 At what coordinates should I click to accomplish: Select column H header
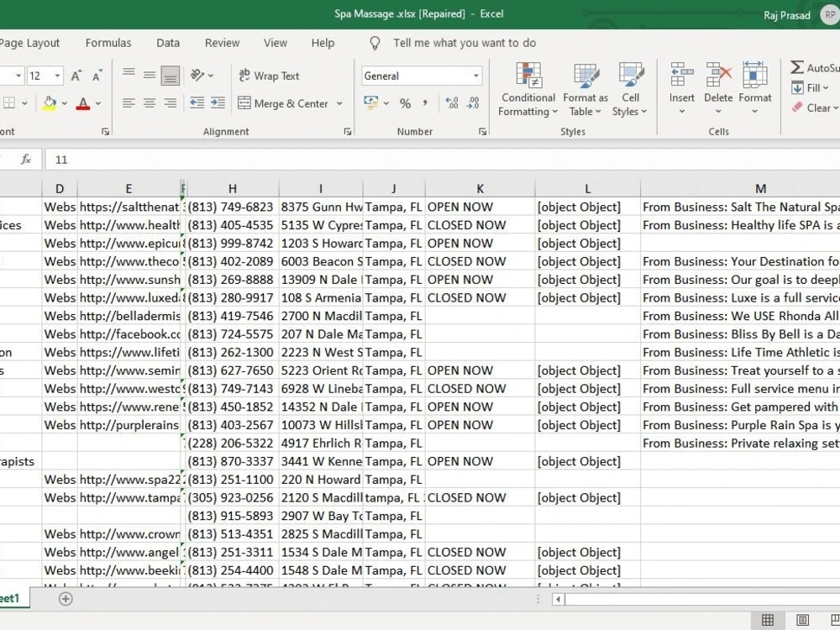point(232,188)
